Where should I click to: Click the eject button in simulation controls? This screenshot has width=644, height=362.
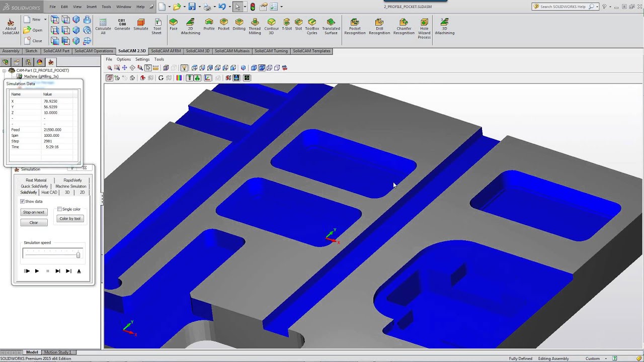coord(79,271)
